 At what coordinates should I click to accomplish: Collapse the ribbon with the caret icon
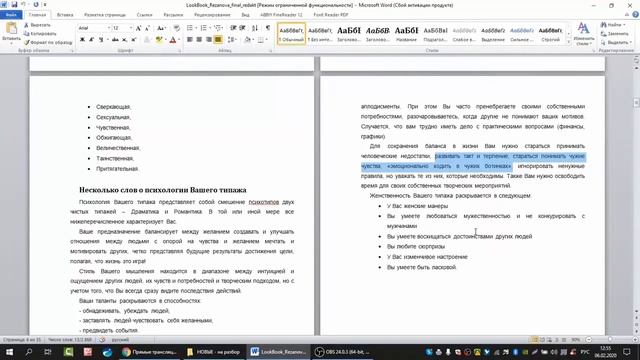pos(627,15)
